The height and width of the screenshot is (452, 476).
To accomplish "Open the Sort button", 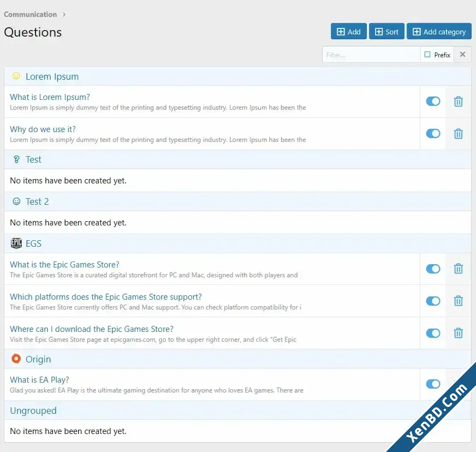I will [386, 32].
